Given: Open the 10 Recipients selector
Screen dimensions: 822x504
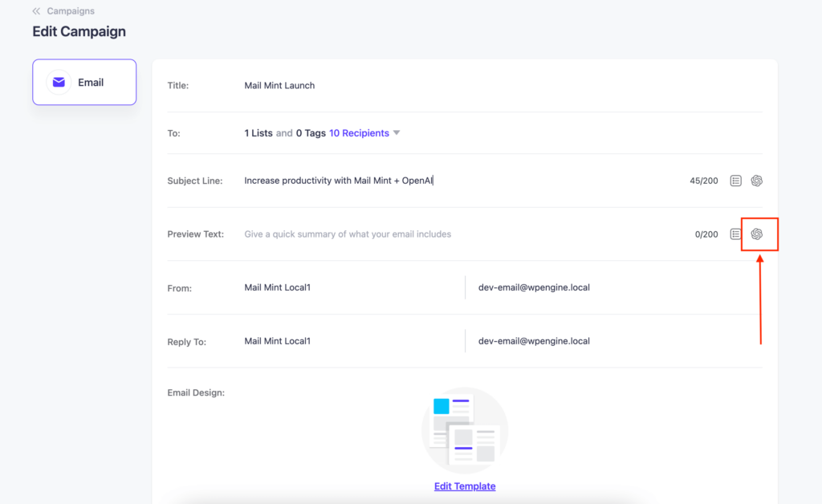Looking at the screenshot, I should coord(359,133).
